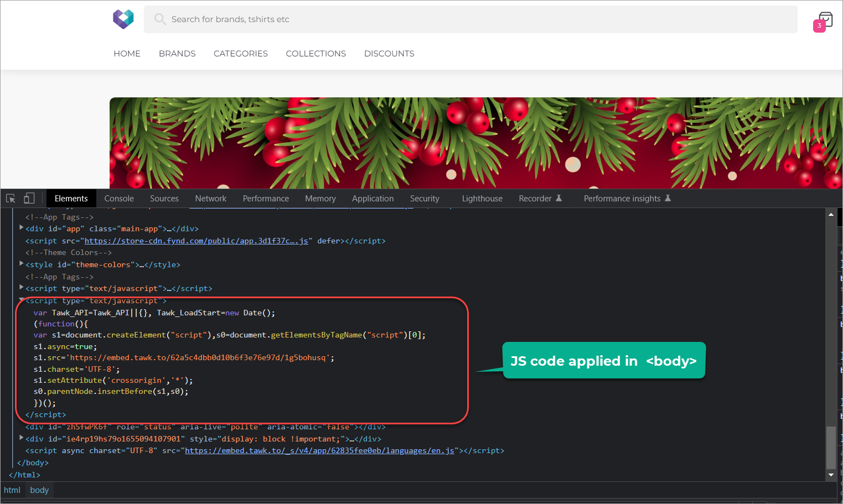Switch to the Sources tab
843x504 pixels.
164,199
